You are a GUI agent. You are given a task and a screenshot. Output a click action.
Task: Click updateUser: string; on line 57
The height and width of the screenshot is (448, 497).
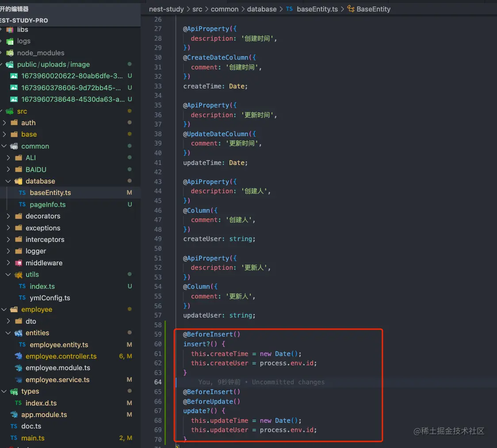[x=219, y=315]
